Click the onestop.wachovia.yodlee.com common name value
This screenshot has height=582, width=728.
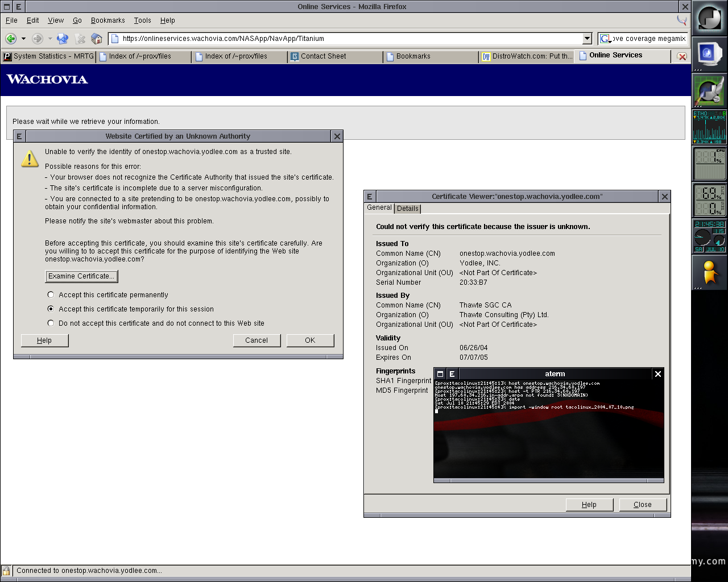pyautogui.click(x=507, y=253)
